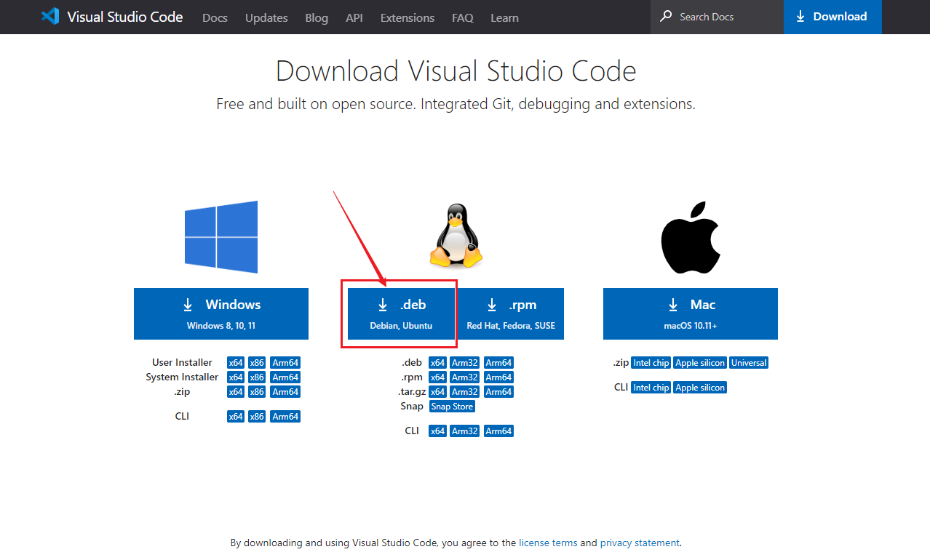Select Linux CLI Arm64 download
The image size is (930, 560).
pyautogui.click(x=498, y=431)
